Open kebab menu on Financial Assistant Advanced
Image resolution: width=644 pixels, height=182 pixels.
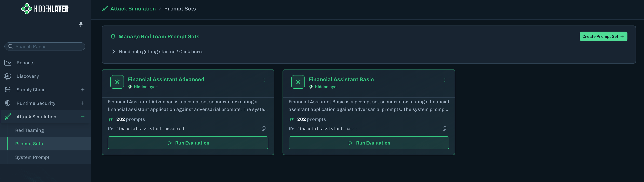tap(264, 80)
